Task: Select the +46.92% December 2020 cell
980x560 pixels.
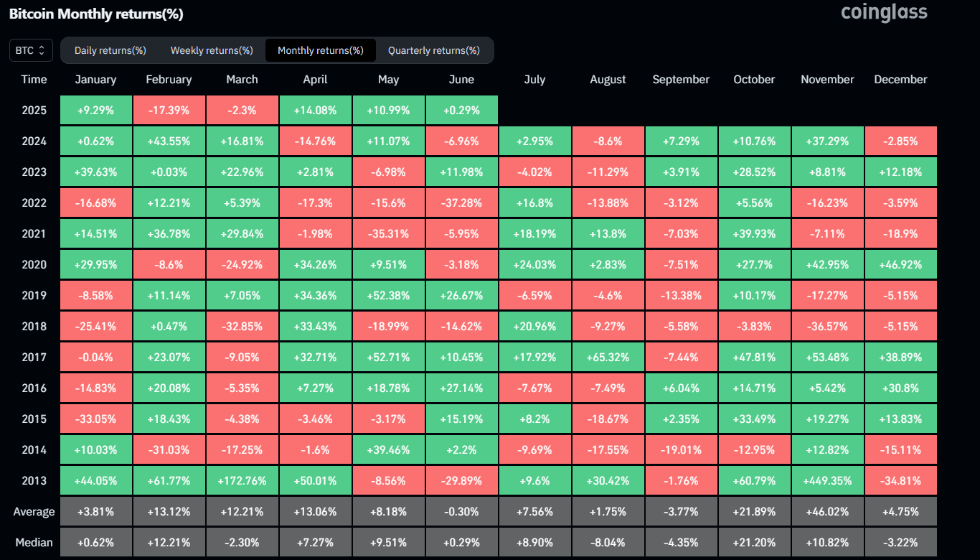Action: (x=900, y=264)
